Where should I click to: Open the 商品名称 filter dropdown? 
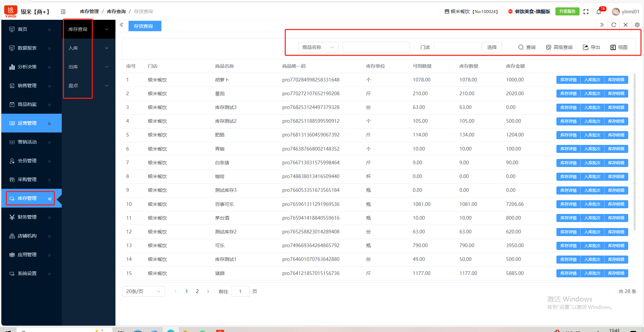pos(318,47)
